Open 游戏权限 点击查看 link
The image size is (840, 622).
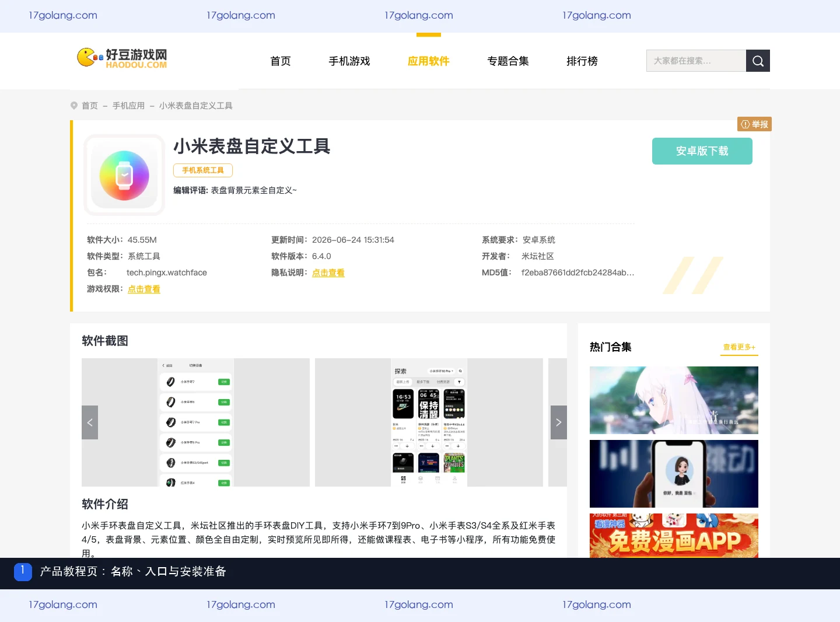click(x=144, y=289)
